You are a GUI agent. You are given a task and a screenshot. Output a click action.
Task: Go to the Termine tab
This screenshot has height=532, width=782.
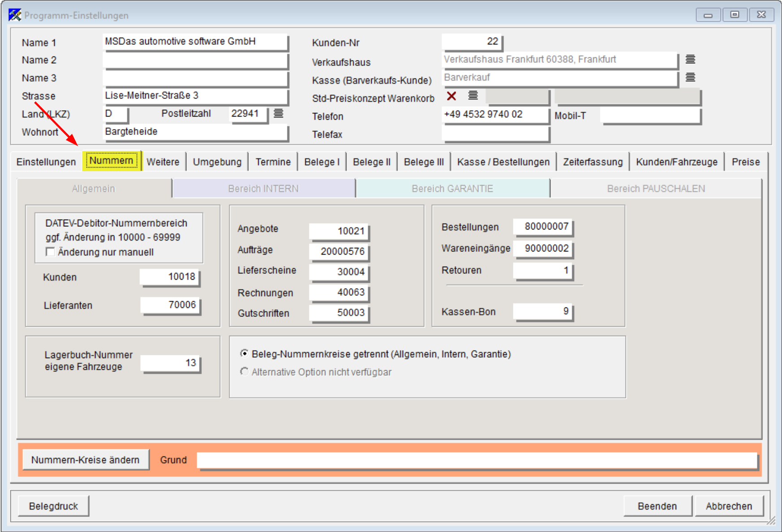[x=273, y=162]
